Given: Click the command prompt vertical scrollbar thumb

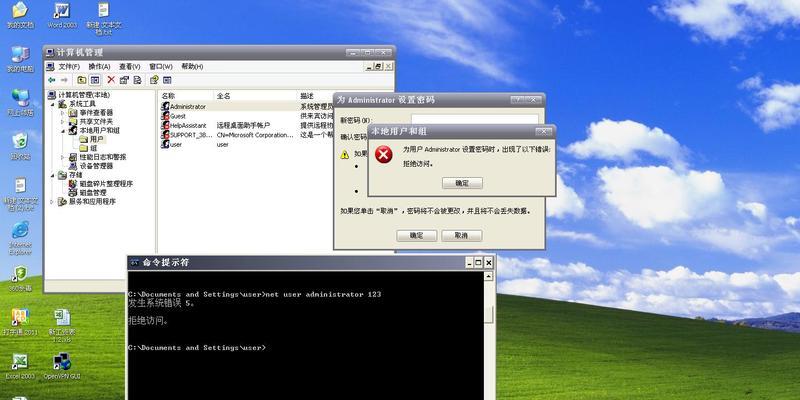Looking at the screenshot, I should [489, 315].
